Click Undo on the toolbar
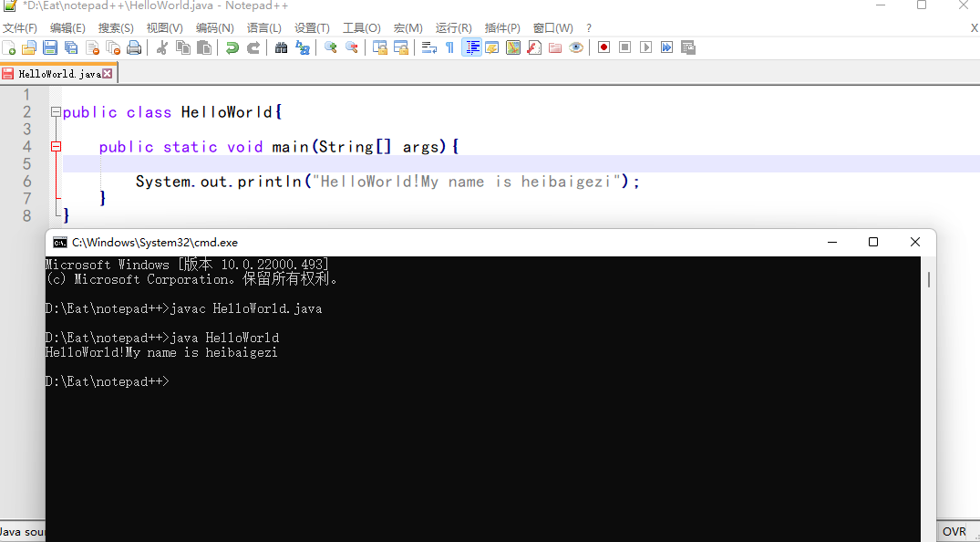 click(x=235, y=47)
